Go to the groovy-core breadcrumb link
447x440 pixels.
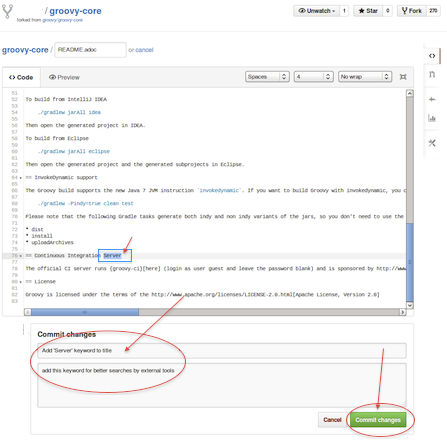[x=25, y=50]
